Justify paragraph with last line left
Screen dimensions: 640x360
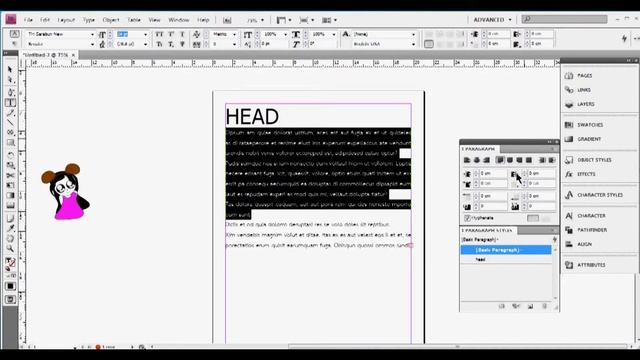pos(500,160)
